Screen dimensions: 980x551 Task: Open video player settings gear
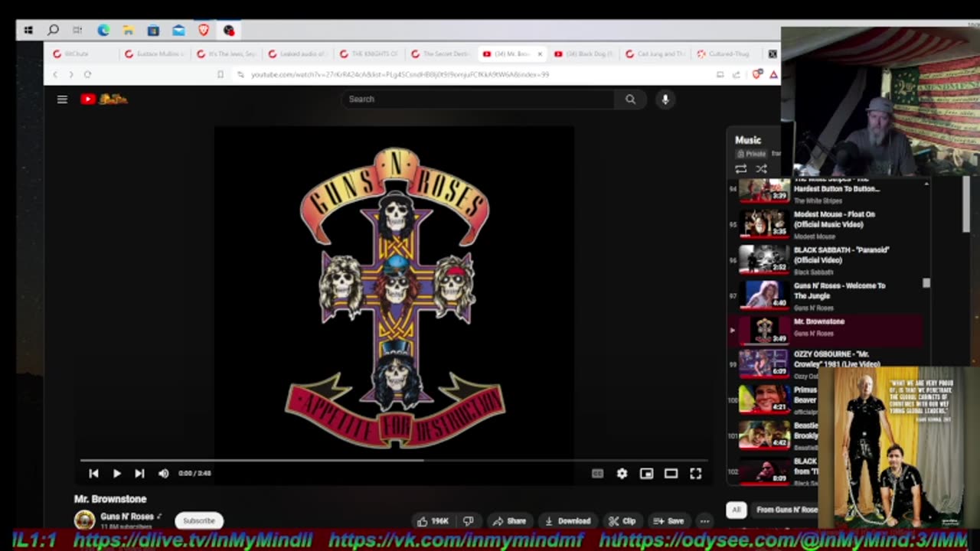click(622, 474)
